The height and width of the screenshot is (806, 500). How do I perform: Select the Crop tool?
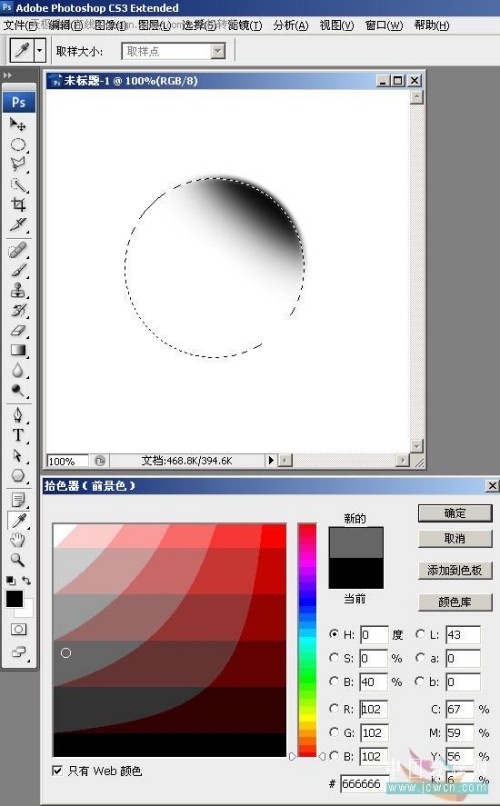[x=18, y=205]
